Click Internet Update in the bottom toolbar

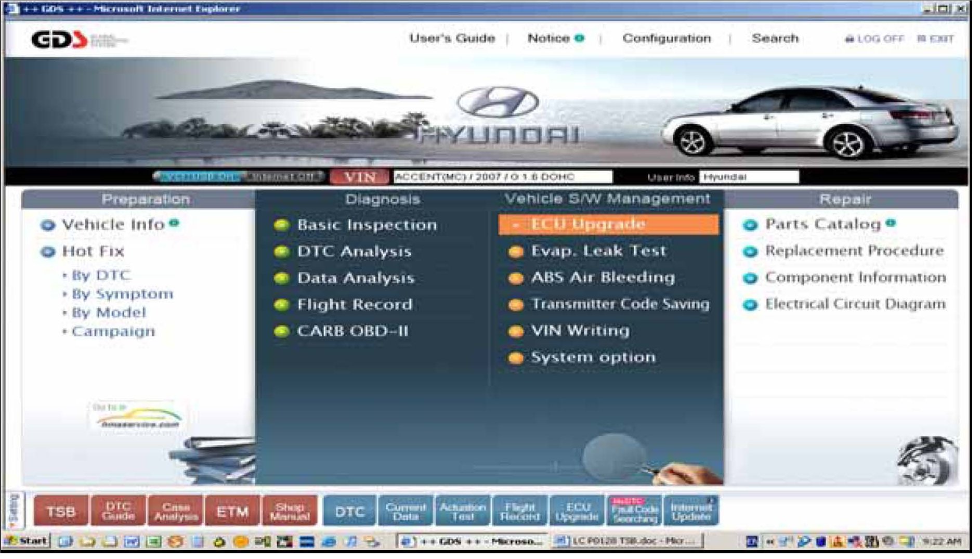click(x=691, y=511)
